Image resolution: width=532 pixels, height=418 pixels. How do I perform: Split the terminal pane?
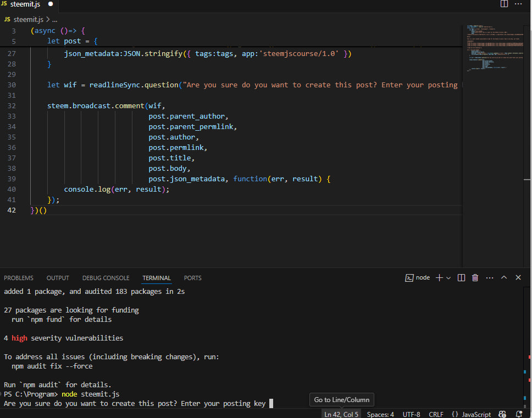click(x=461, y=277)
